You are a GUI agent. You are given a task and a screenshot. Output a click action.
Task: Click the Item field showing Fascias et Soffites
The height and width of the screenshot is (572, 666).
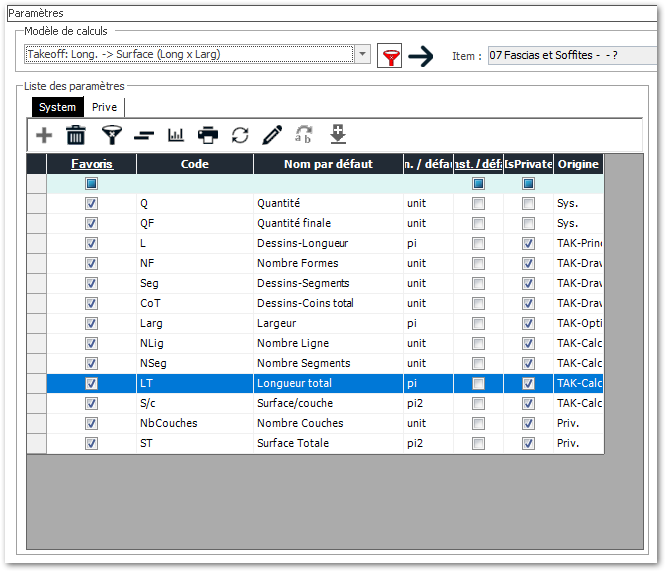pyautogui.click(x=572, y=56)
